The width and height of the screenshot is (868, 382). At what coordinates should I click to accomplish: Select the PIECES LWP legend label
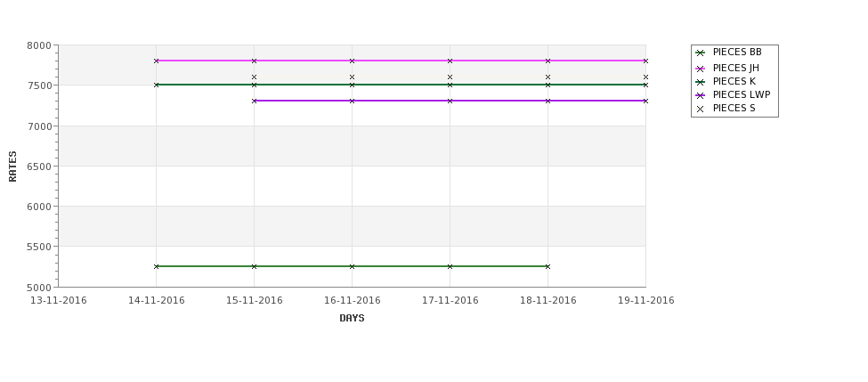pyautogui.click(x=742, y=94)
